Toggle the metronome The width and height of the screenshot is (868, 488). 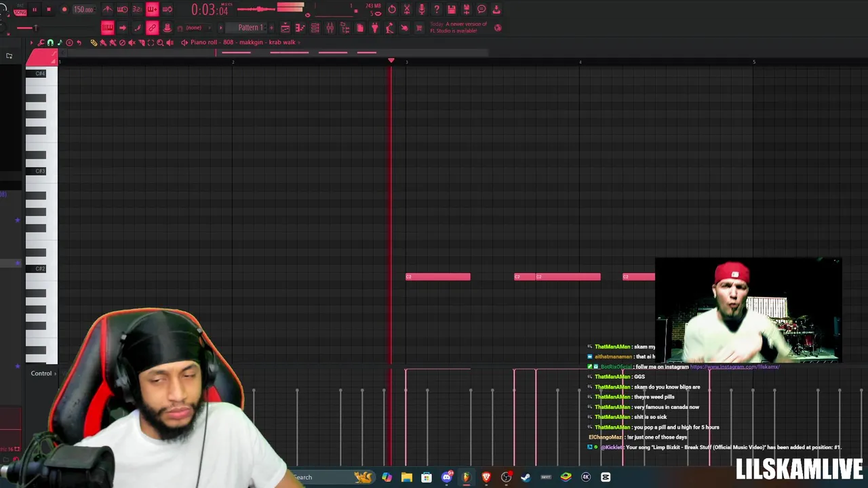pos(107,9)
